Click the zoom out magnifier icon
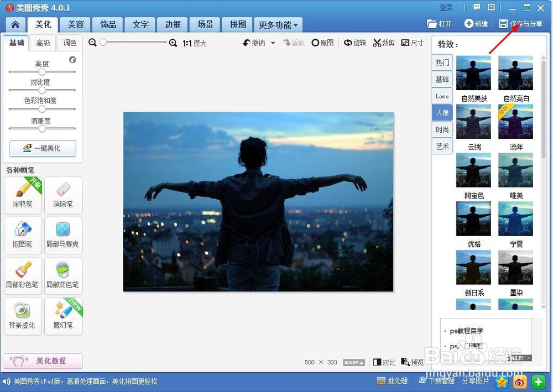553x392 pixels. [x=92, y=43]
